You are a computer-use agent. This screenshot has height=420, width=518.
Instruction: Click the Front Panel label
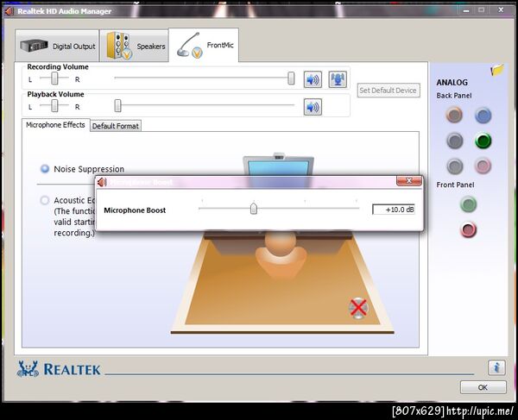(x=455, y=185)
